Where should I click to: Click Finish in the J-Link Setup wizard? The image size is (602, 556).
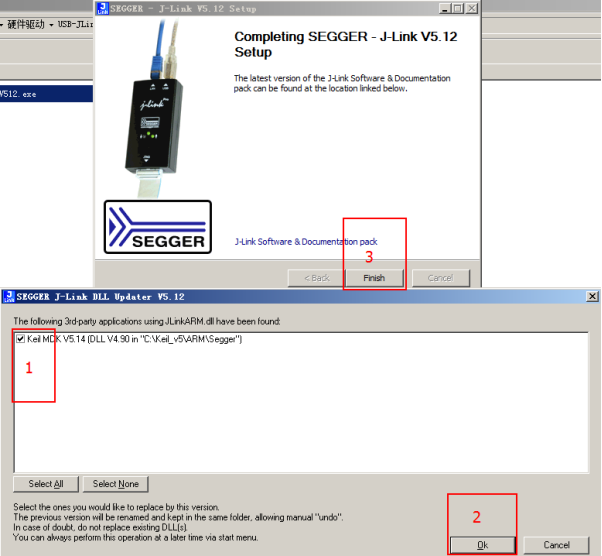[x=374, y=278]
